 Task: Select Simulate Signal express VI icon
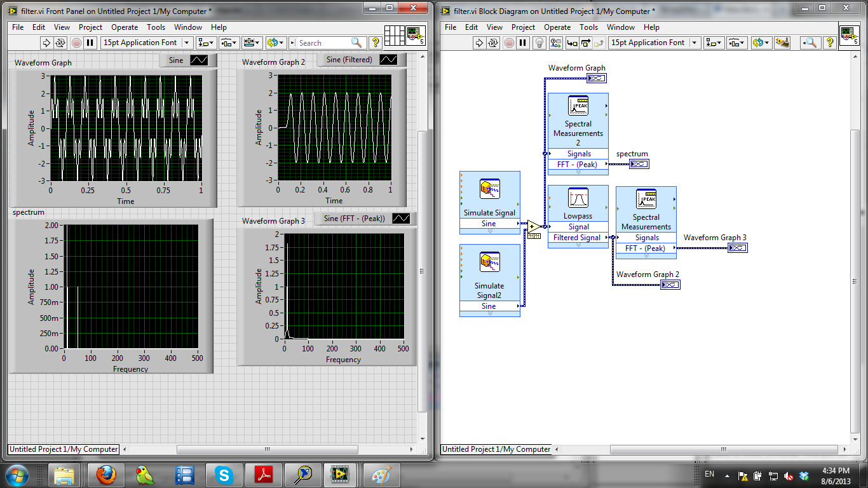pyautogui.click(x=490, y=189)
